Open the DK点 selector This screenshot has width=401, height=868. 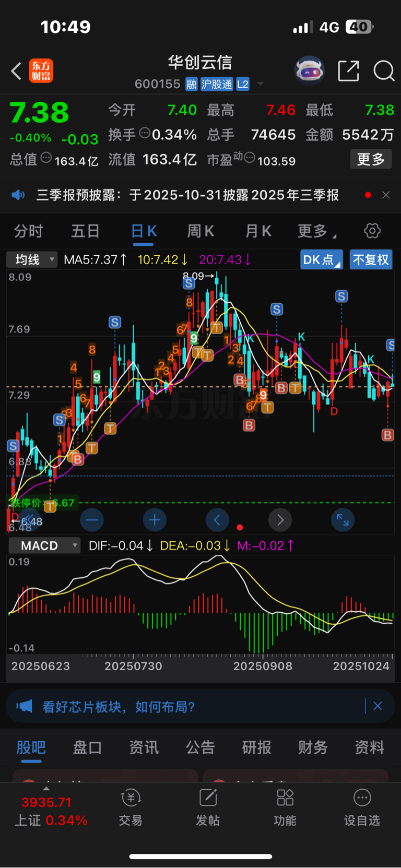(x=322, y=259)
